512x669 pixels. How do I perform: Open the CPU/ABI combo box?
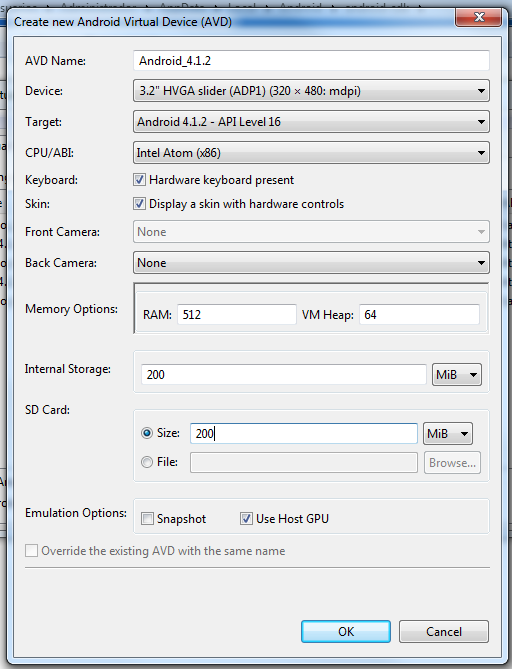311,153
